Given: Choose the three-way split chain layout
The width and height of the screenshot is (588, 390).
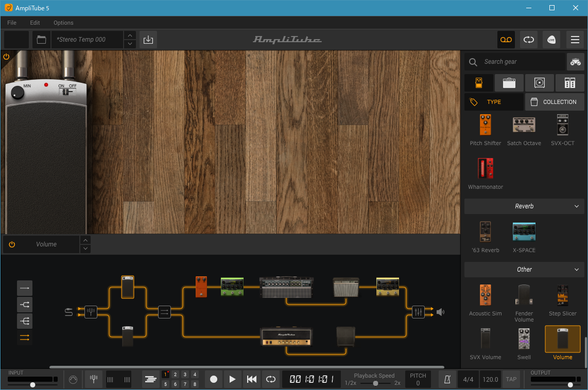Looking at the screenshot, I should click(x=25, y=321).
